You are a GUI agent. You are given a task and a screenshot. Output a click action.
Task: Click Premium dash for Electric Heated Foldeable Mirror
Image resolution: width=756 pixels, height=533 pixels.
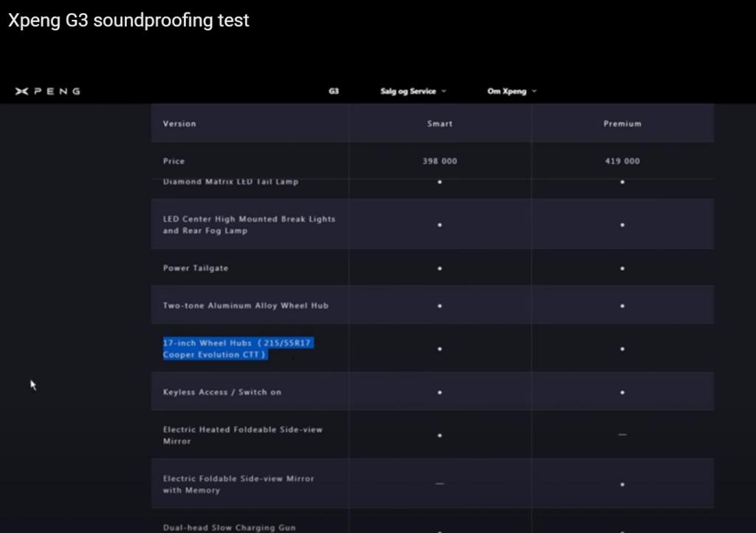pyautogui.click(x=622, y=435)
